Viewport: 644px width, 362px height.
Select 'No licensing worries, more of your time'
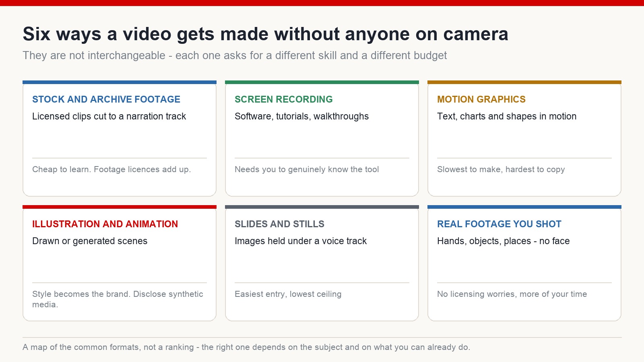point(512,294)
